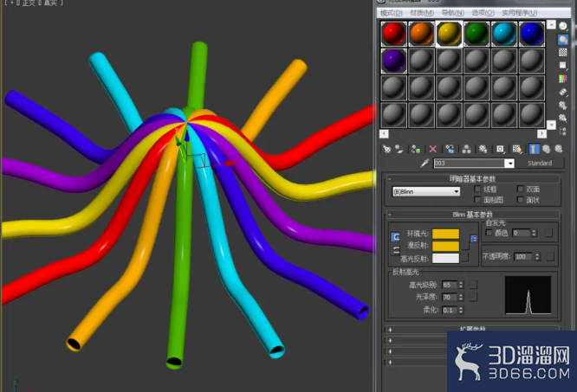Click the material name field 003
This screenshot has width=577, height=392.
[x=470, y=164]
